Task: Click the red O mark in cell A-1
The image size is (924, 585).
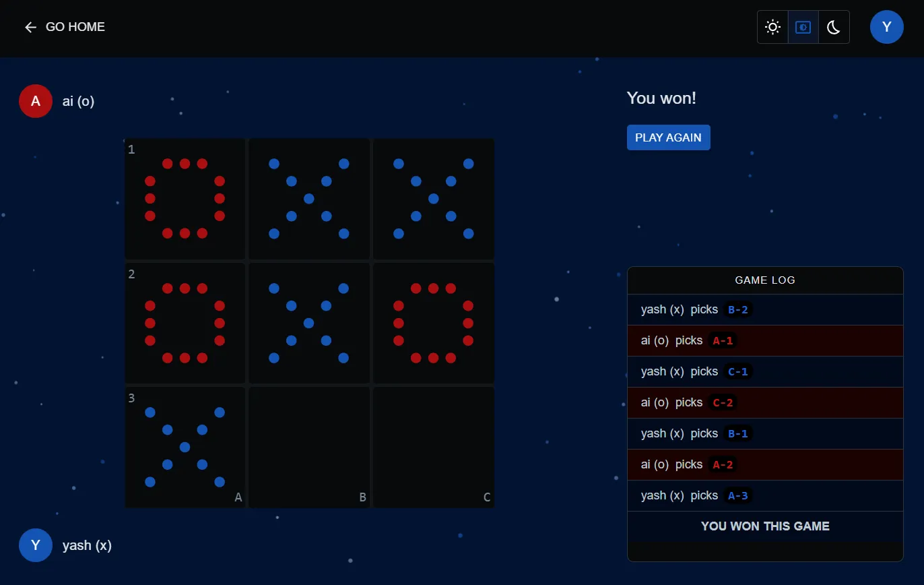Action: pyautogui.click(x=185, y=198)
